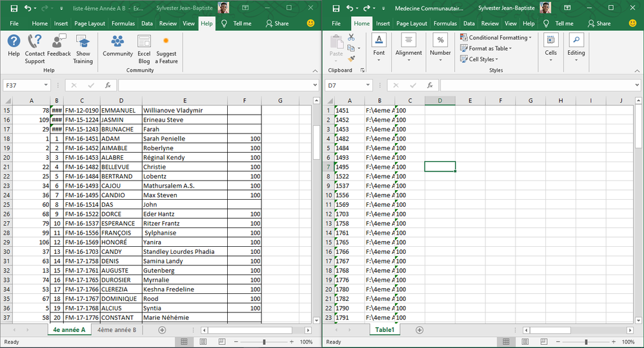Click Save icon in left Excel window

[x=14, y=8]
